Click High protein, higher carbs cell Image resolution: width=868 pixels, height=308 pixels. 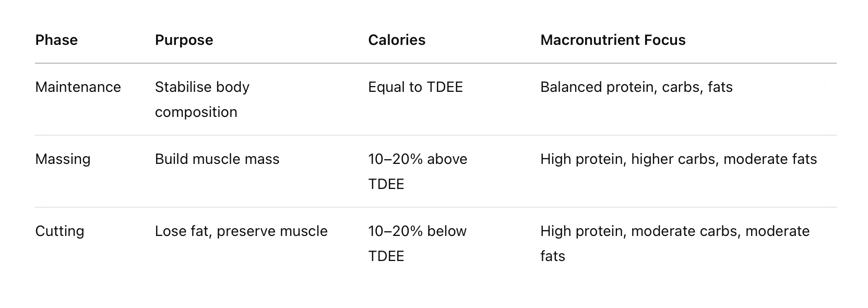pos(679,159)
